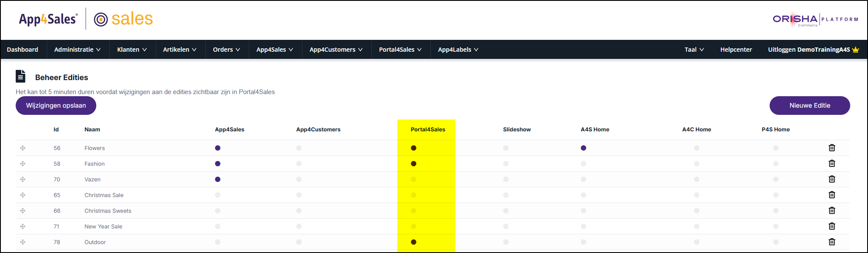Disable App4Sales toggle for Flowers
Image resolution: width=868 pixels, height=253 pixels.
click(x=218, y=148)
